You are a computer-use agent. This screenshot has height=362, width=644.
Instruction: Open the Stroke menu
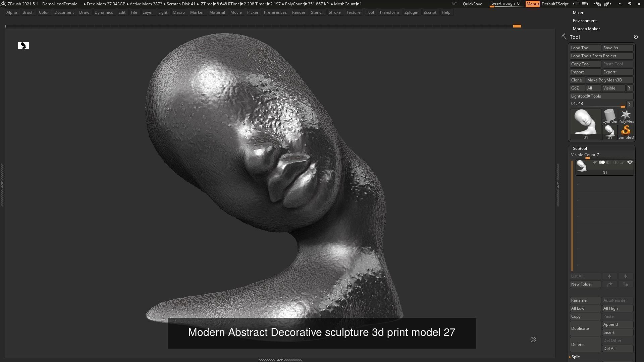(x=334, y=12)
